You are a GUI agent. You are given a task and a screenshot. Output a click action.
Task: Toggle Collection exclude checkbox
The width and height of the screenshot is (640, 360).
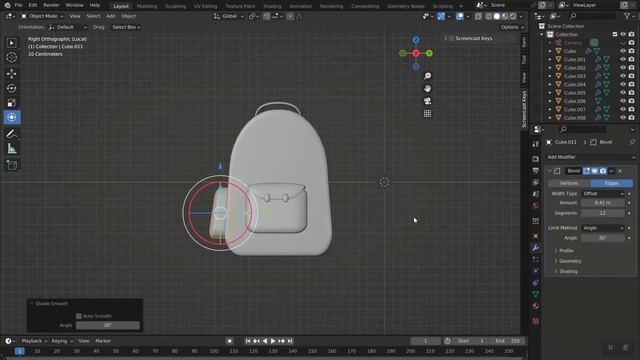click(615, 34)
